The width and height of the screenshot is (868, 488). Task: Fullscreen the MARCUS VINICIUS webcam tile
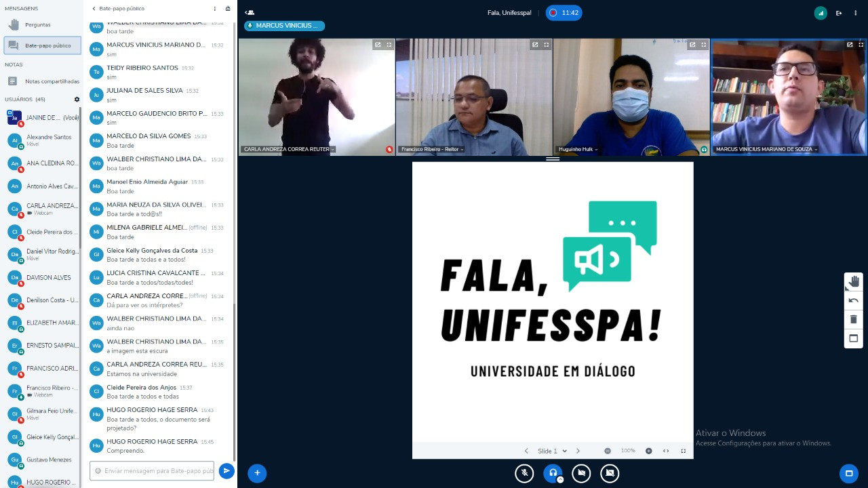[861, 45]
